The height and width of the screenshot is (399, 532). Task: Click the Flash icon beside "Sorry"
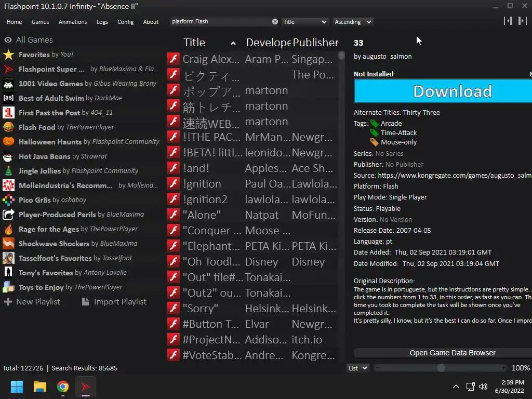pos(174,309)
